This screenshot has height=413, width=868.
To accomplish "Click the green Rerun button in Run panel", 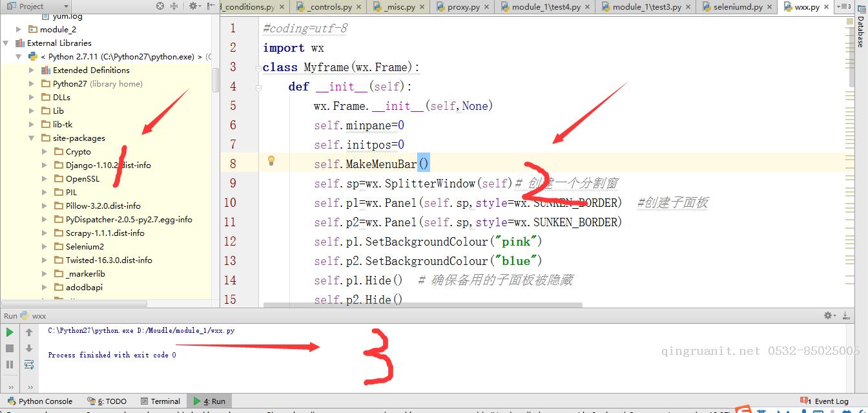I will click(10, 332).
